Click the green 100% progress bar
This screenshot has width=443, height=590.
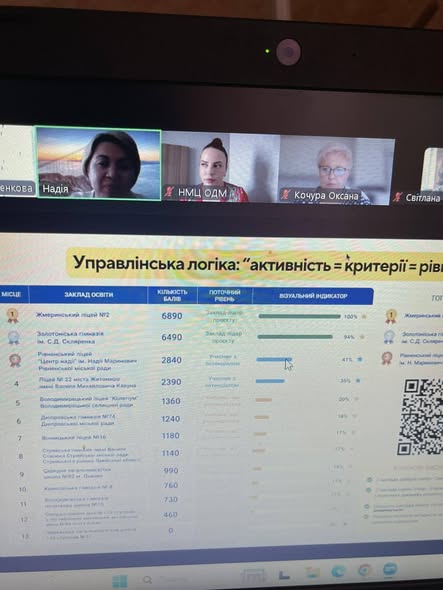pos(299,316)
